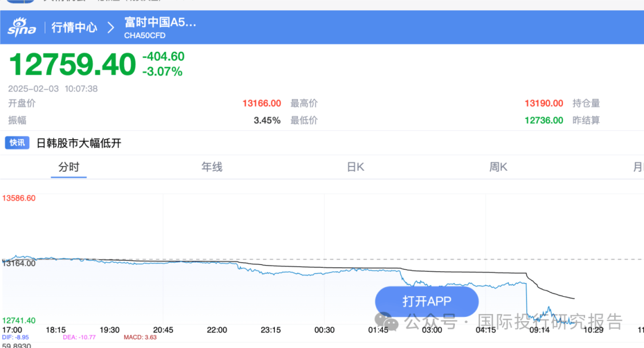Screen dimensions: 644x348
Task: Click the 快讯 news flash badge icon
Action: [x=17, y=143]
